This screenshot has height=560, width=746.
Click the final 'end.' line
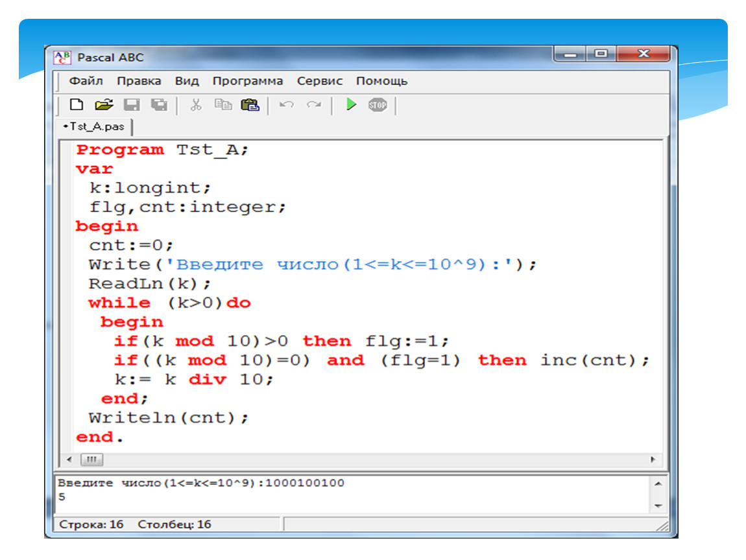[99, 437]
